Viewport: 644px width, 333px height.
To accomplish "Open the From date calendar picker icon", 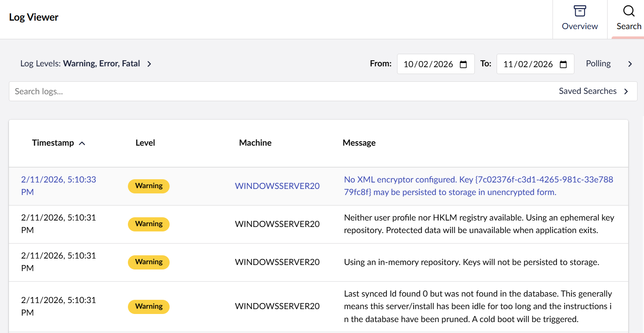I will point(463,64).
